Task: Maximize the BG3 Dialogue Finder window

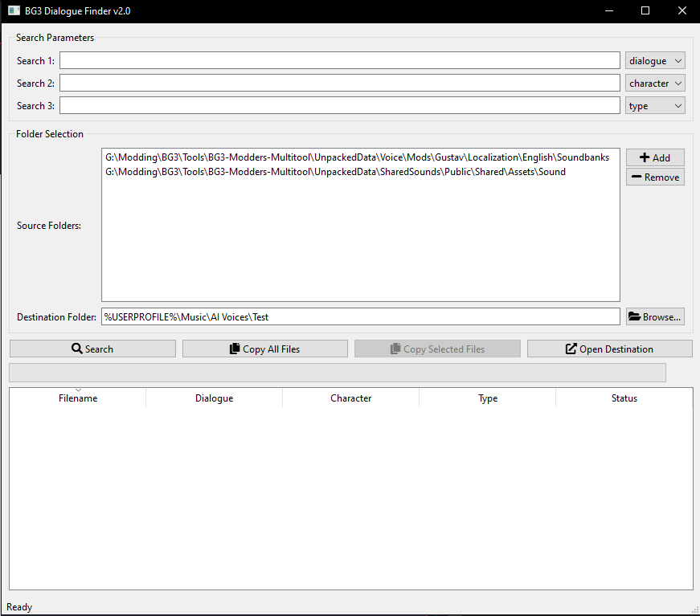Action: [645, 10]
